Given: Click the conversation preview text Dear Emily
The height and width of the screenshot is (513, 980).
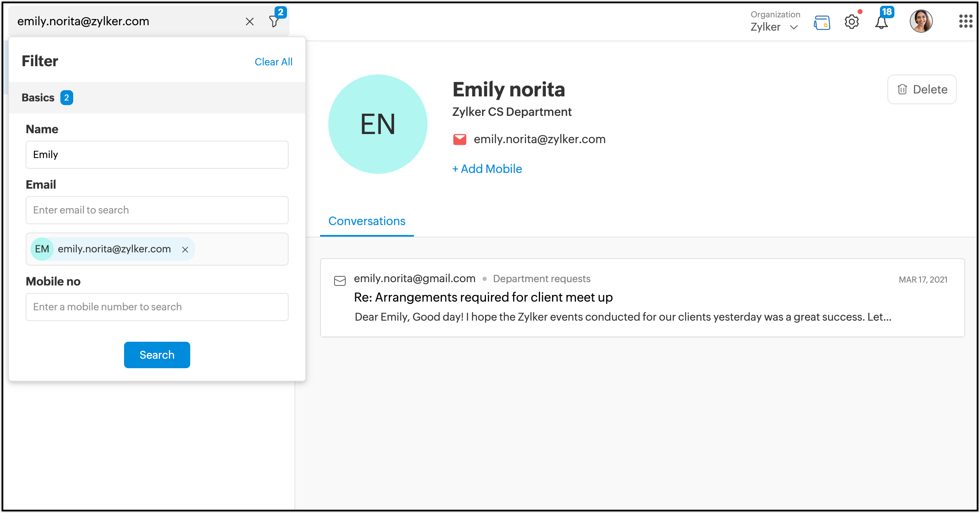Looking at the screenshot, I should pyautogui.click(x=623, y=317).
